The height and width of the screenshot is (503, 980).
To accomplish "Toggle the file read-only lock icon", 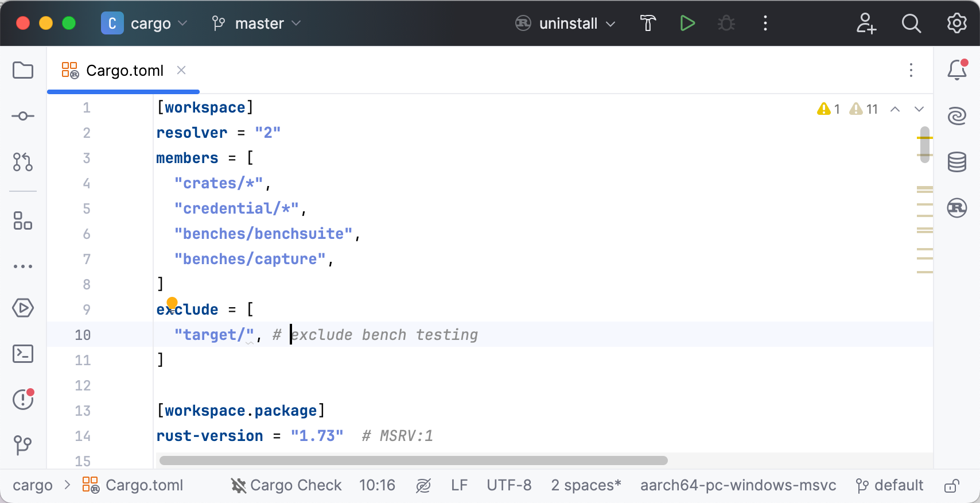I will coord(951,486).
